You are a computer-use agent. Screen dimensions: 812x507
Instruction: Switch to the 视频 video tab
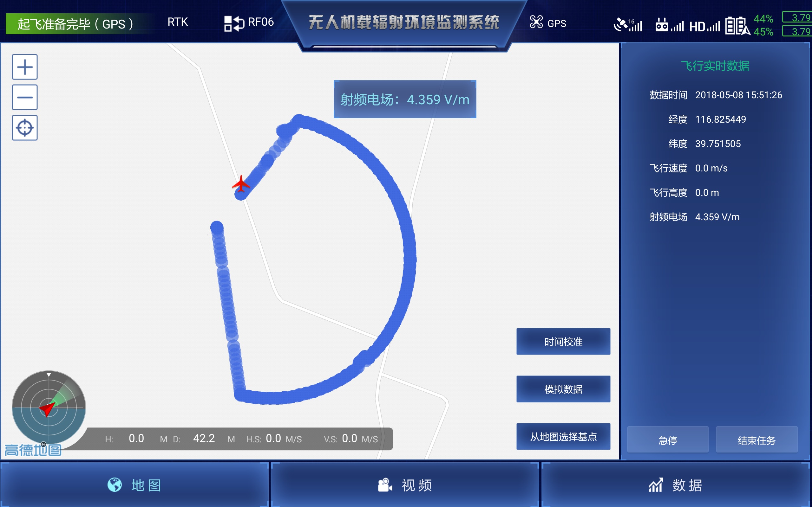pos(405,485)
